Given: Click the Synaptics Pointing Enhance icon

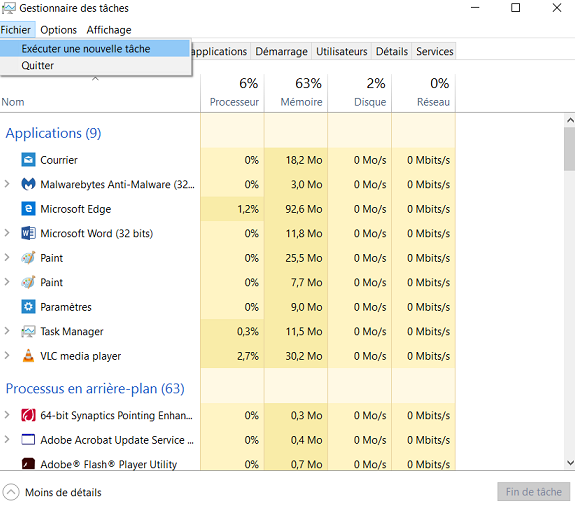Looking at the screenshot, I should coord(28,415).
